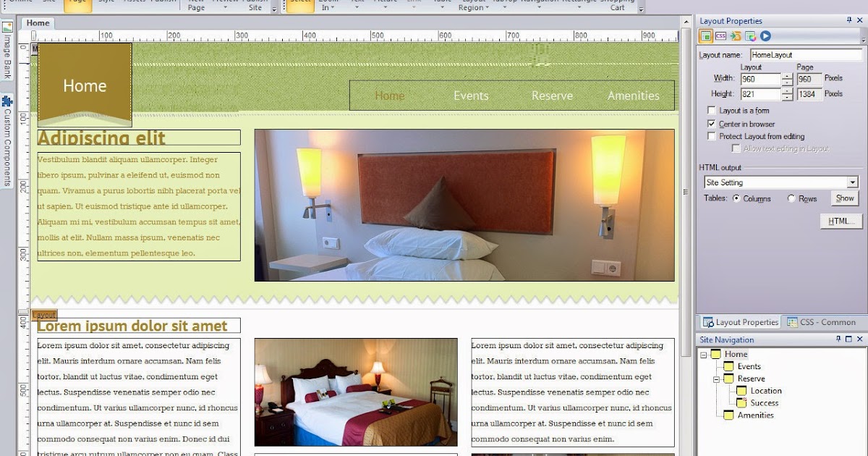Select the Home banner graphic
This screenshot has width=868, height=456.
[x=85, y=84]
